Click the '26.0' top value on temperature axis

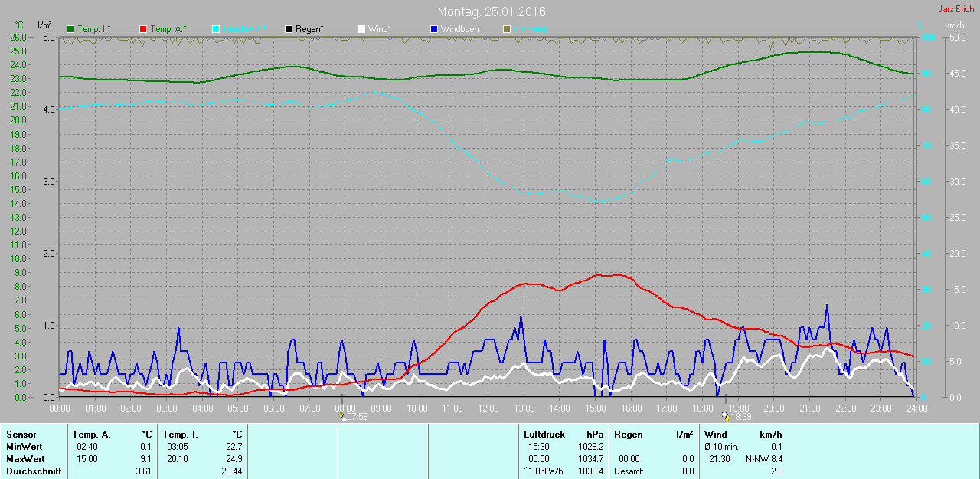pos(18,37)
